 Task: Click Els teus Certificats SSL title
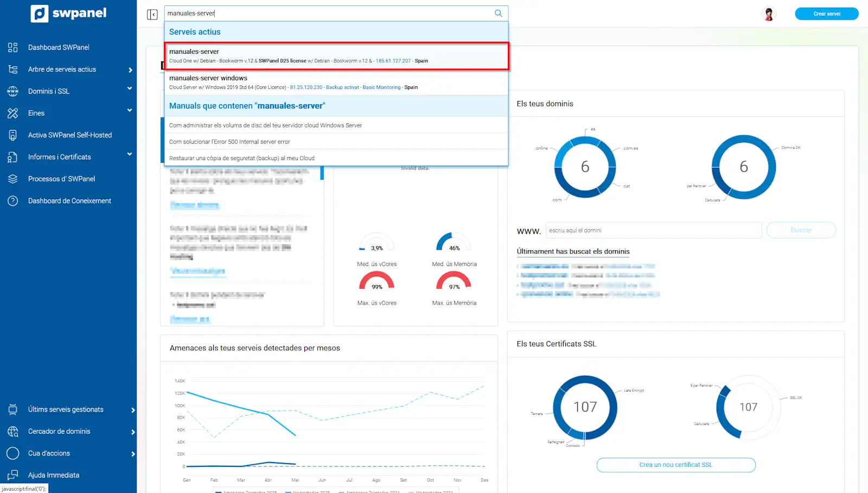[x=556, y=344]
